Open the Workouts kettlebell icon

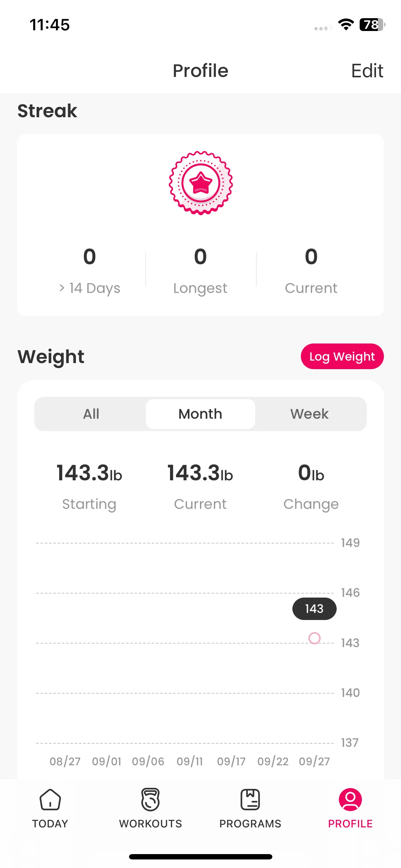click(150, 799)
